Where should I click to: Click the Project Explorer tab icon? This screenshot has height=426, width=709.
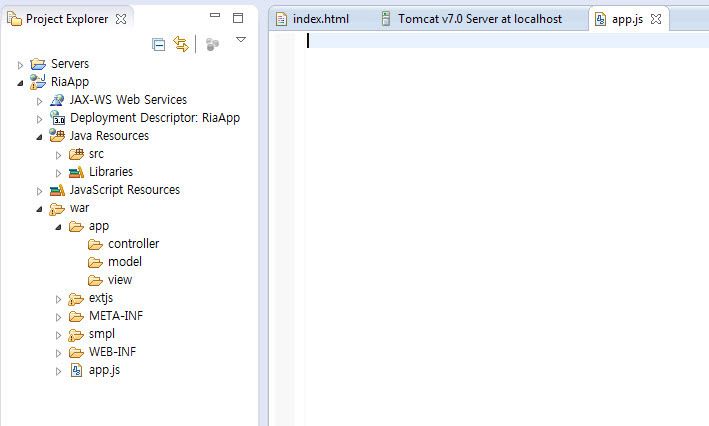coord(14,19)
